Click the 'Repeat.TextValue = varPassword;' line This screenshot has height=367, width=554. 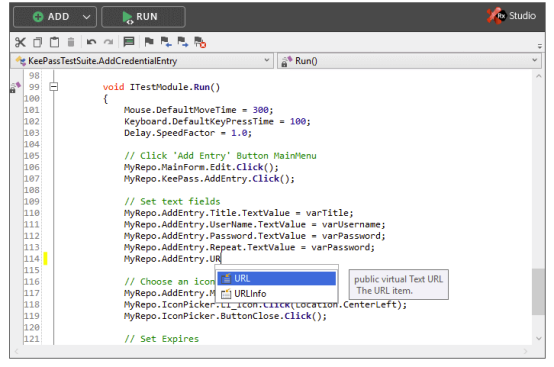(x=249, y=247)
